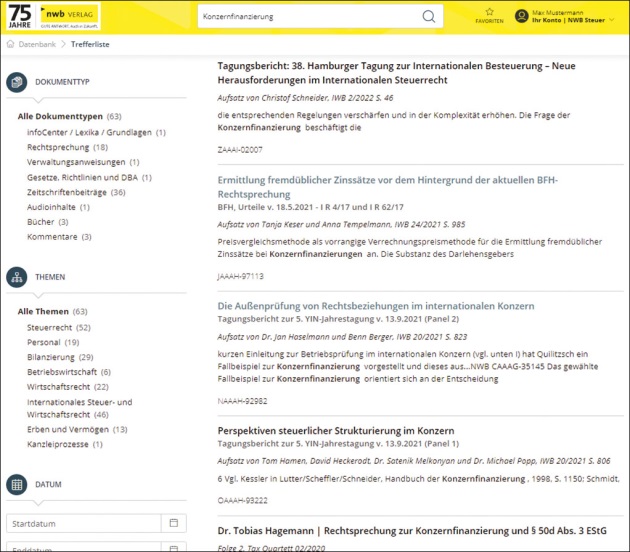Click the Konzernfinanzierung search input field
Screen dimensions: 630x552
(x=308, y=17)
